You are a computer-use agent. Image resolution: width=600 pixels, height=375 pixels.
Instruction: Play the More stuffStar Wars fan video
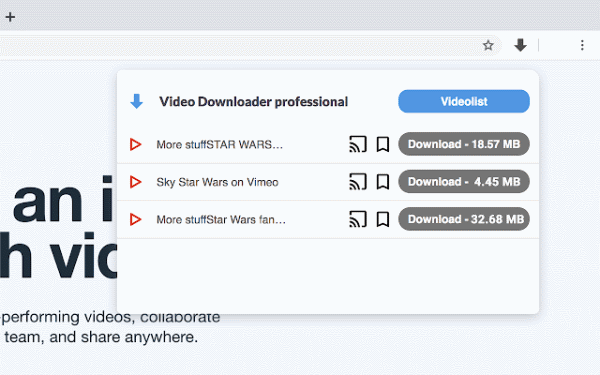click(135, 219)
